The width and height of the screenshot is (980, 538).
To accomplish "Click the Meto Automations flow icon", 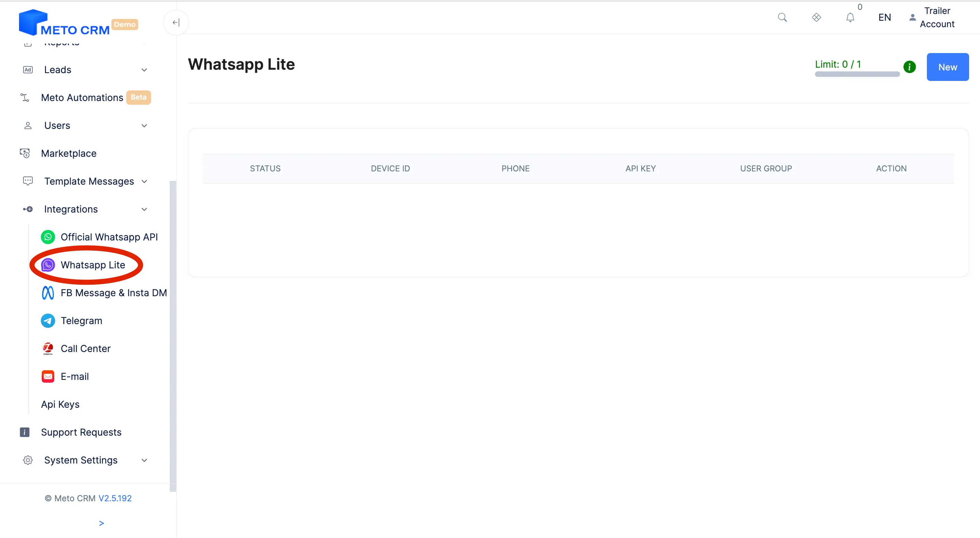I will (25, 98).
